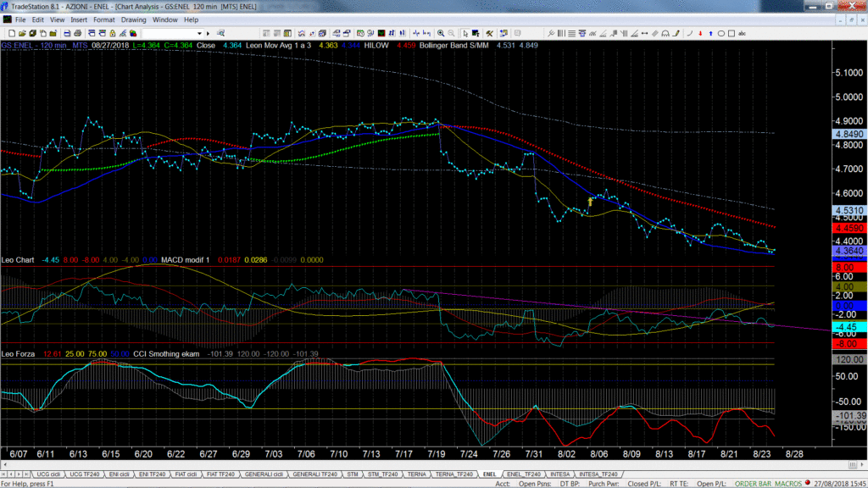Select the paintbrush drawing tool

click(x=676, y=34)
